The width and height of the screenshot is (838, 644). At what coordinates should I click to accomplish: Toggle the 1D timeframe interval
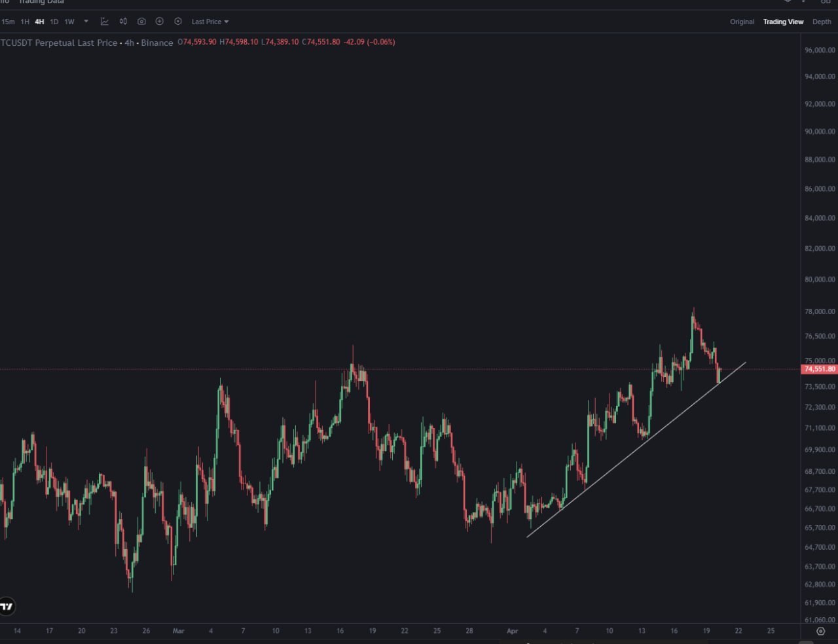pyautogui.click(x=54, y=22)
